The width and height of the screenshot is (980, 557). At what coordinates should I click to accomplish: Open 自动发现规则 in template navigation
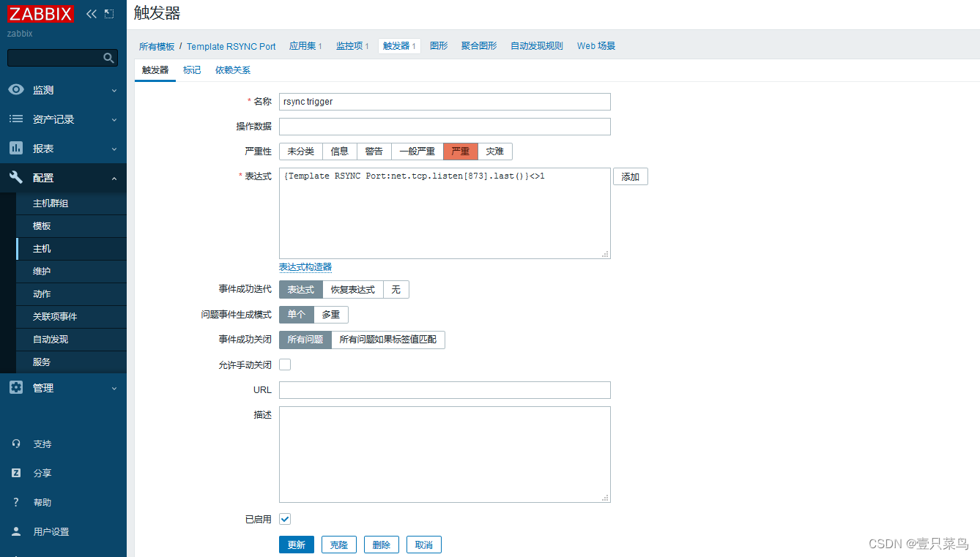(x=537, y=45)
